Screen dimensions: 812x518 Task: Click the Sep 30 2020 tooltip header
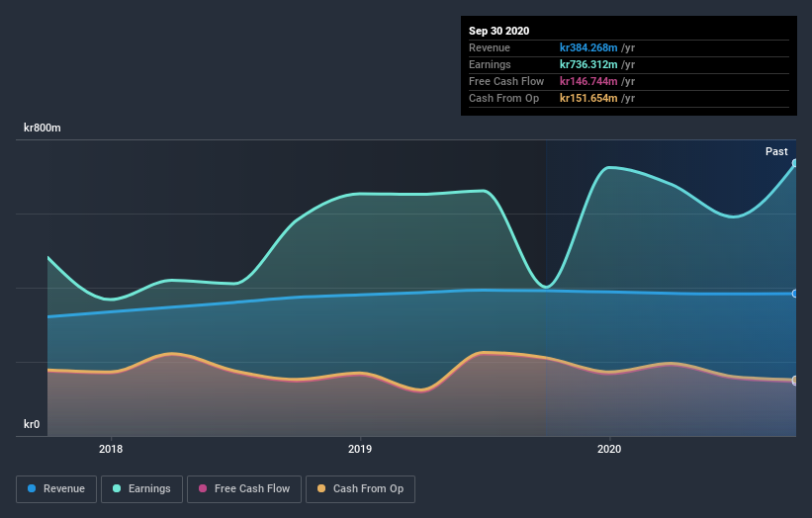point(498,31)
